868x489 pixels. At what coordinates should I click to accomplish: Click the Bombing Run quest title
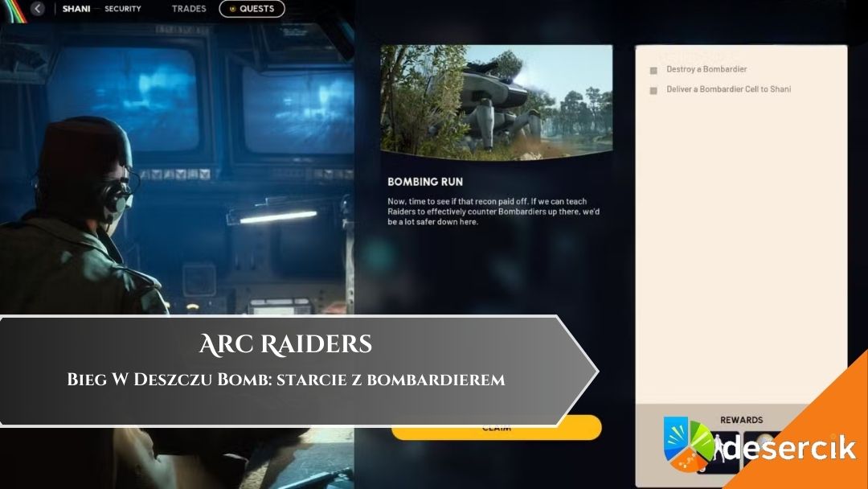click(425, 182)
